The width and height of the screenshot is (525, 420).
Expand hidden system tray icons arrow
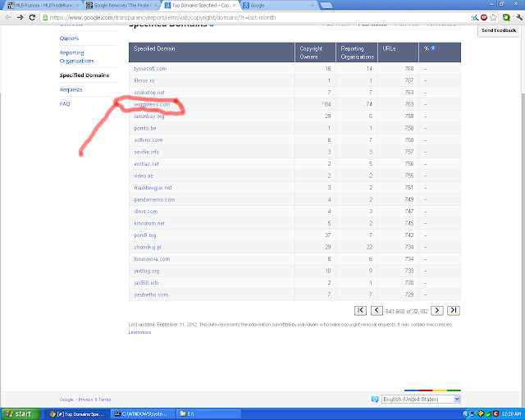pos(465,414)
